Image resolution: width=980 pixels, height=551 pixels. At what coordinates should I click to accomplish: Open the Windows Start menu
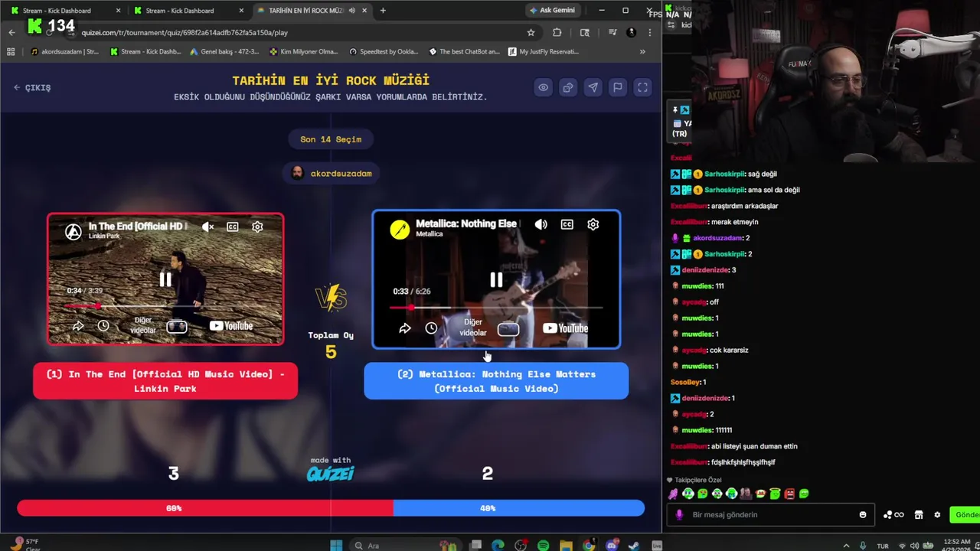pyautogui.click(x=335, y=546)
